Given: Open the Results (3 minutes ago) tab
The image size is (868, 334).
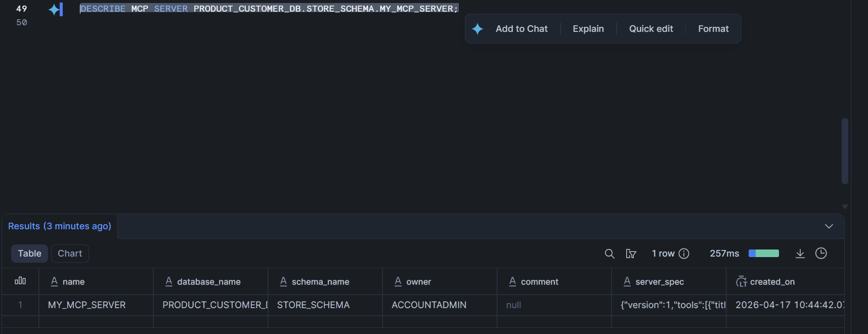Looking at the screenshot, I should click(60, 226).
